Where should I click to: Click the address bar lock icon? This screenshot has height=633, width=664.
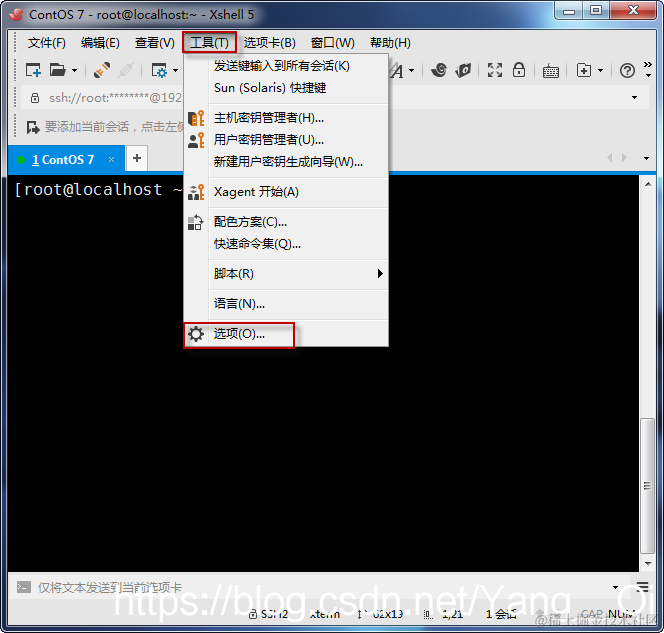[x=35, y=98]
